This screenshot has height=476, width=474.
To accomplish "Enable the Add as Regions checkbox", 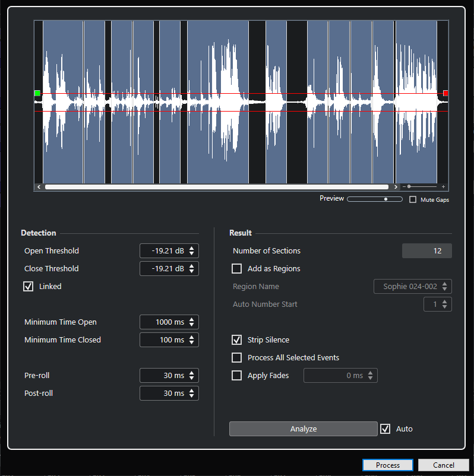I will (x=236, y=269).
